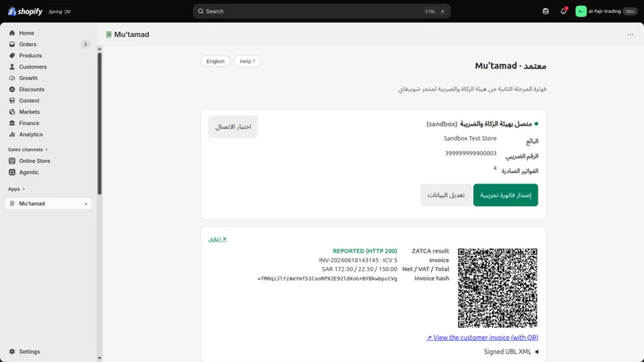
Task: Click the Mu'tamad app header icon
Action: click(109, 35)
